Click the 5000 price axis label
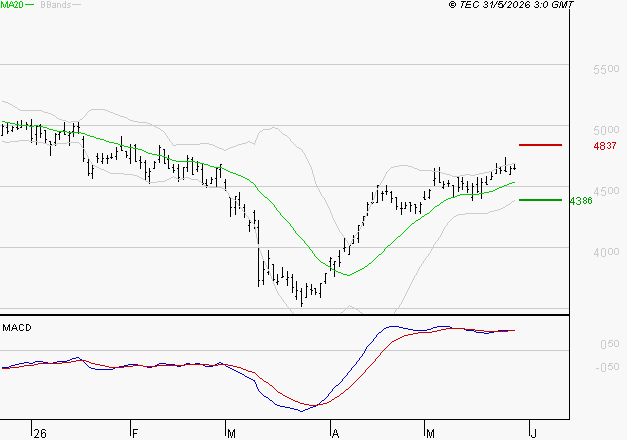This screenshot has width=627, height=440. point(606,130)
